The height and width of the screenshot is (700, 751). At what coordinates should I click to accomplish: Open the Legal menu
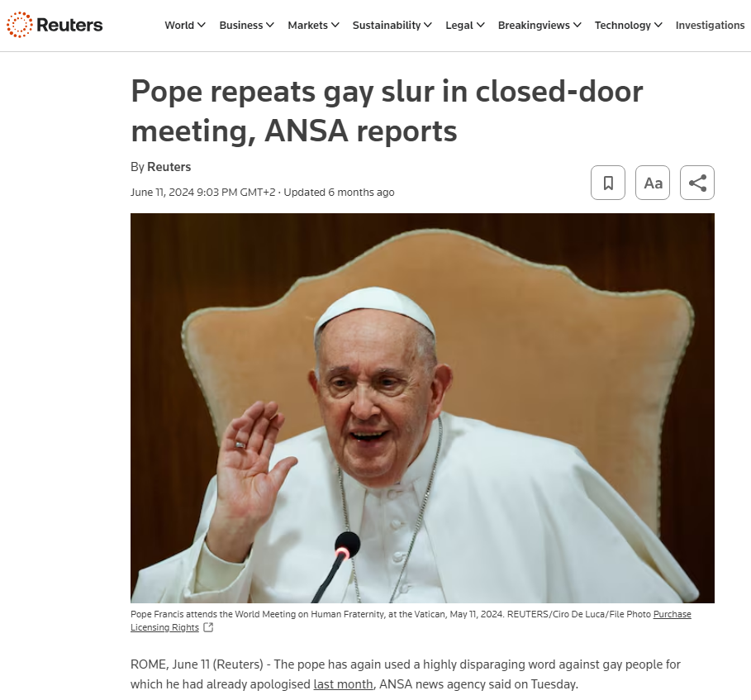click(x=464, y=25)
